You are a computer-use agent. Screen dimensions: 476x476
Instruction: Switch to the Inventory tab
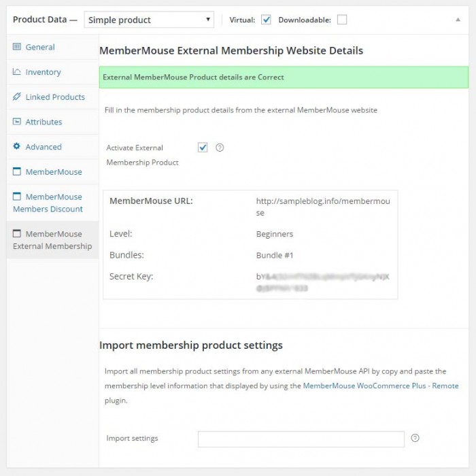(43, 72)
